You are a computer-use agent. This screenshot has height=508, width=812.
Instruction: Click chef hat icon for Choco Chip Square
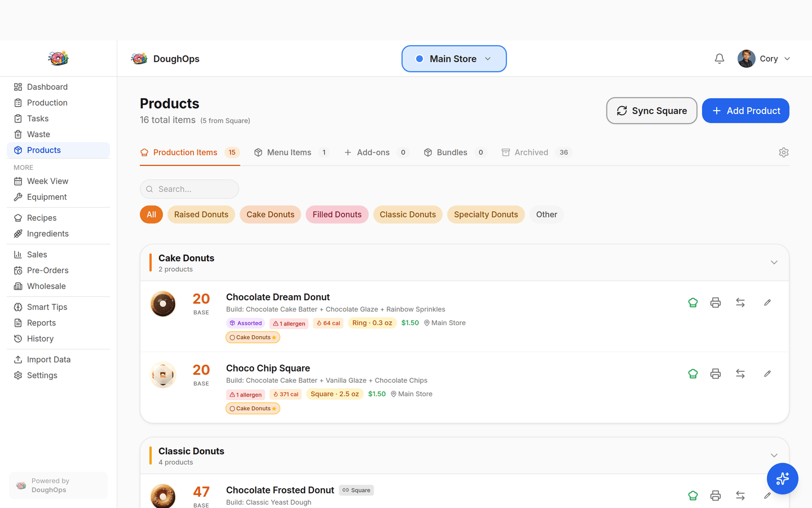[x=692, y=374]
